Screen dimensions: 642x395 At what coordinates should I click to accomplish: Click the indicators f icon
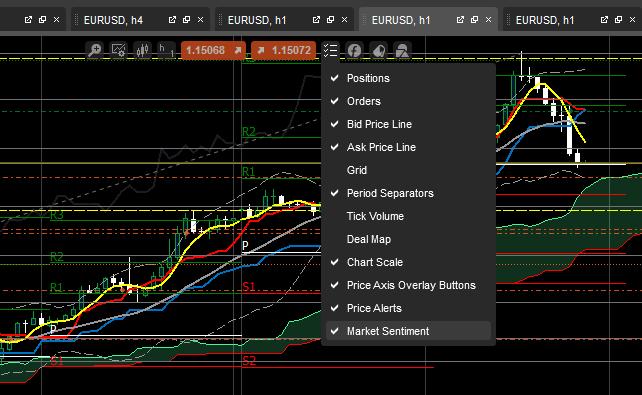[x=354, y=50]
